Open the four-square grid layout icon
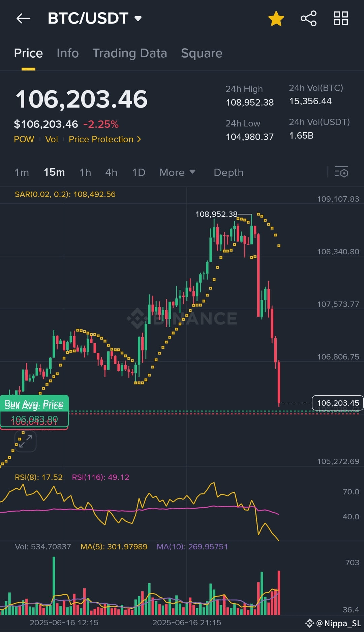Viewport: 364px width, 632px height. (x=341, y=18)
